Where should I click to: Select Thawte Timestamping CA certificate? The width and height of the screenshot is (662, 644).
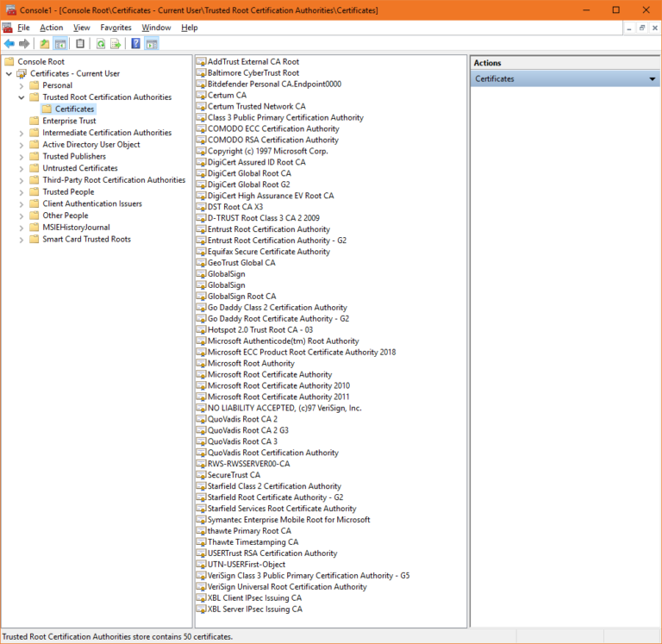tap(253, 541)
